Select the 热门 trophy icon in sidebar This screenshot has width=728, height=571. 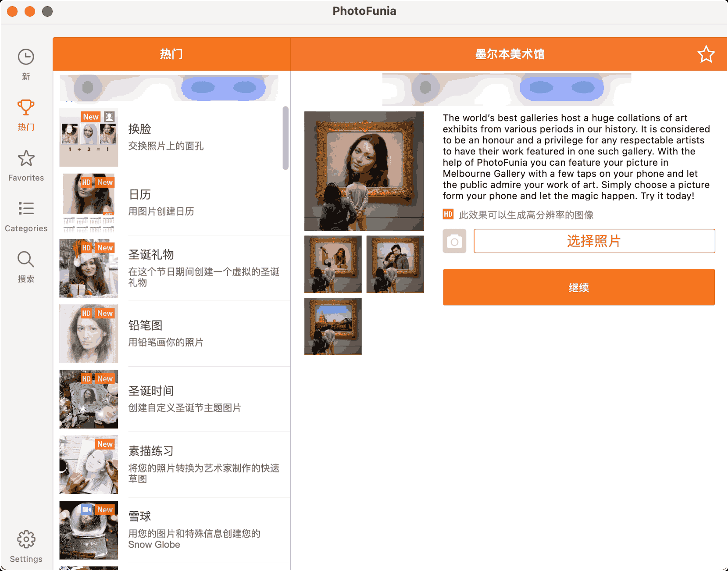tap(26, 107)
